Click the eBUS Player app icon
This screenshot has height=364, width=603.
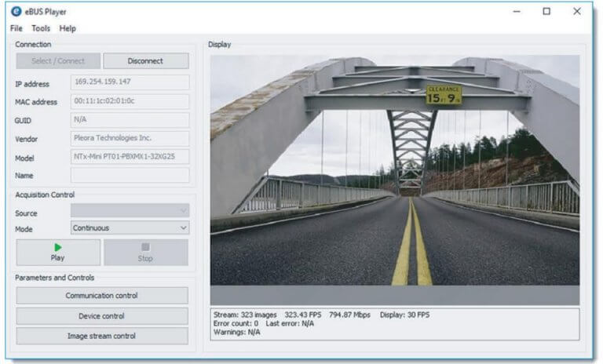click(x=16, y=12)
